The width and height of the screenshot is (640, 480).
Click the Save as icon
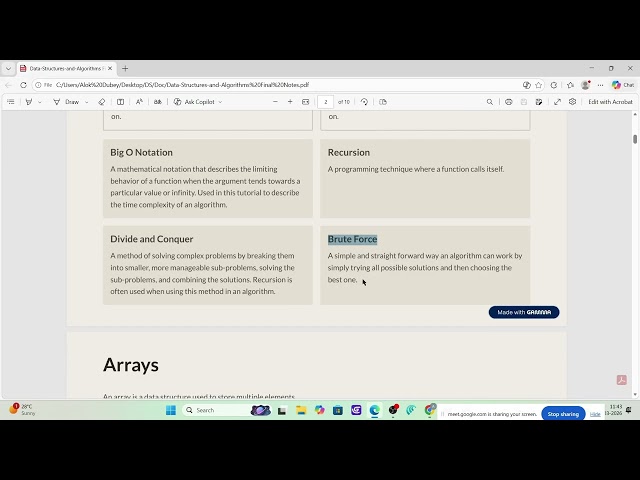pyautogui.click(x=539, y=102)
